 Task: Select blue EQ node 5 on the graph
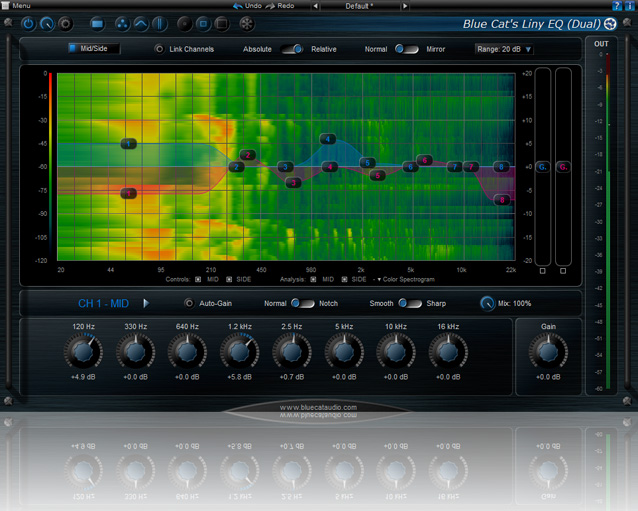click(x=367, y=163)
